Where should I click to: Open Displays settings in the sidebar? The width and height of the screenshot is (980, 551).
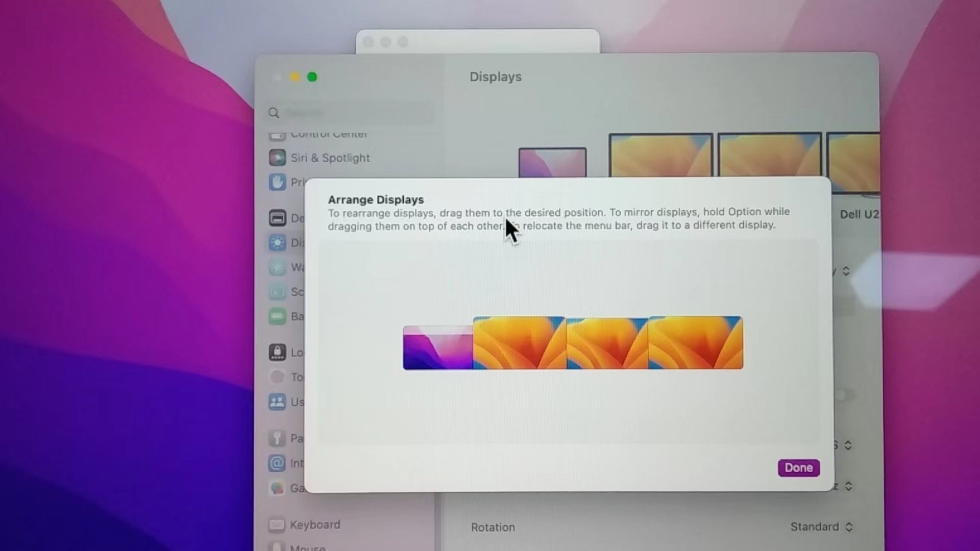[277, 243]
